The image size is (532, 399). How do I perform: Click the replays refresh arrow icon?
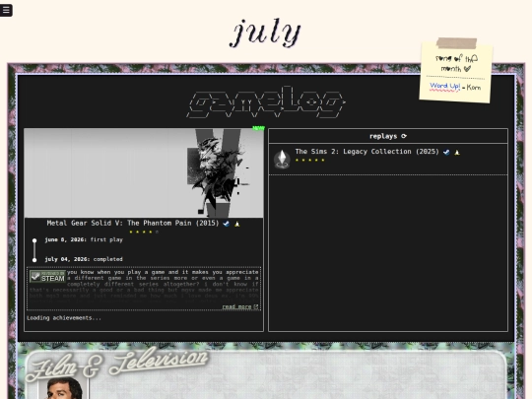pos(404,136)
